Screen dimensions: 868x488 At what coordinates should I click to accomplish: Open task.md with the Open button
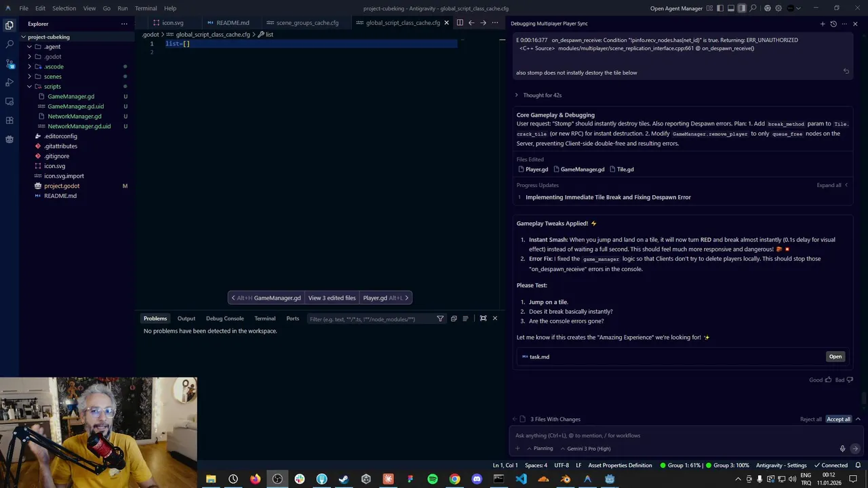(x=835, y=357)
